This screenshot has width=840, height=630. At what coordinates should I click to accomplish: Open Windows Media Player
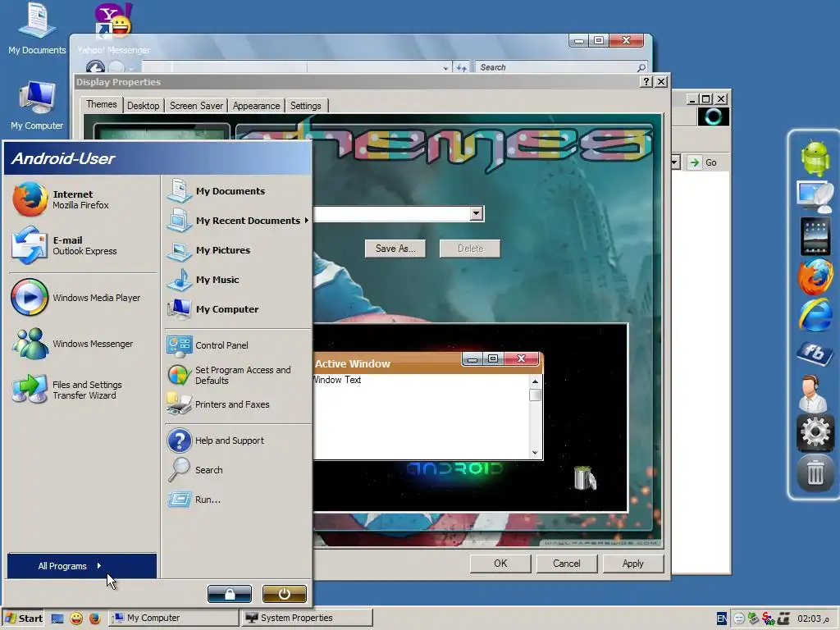point(80,297)
